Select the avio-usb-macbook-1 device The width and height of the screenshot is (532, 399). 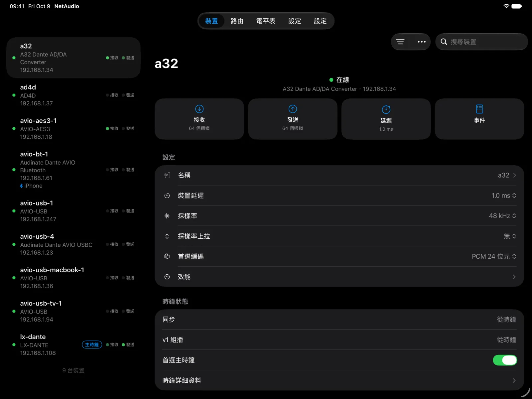(73, 278)
